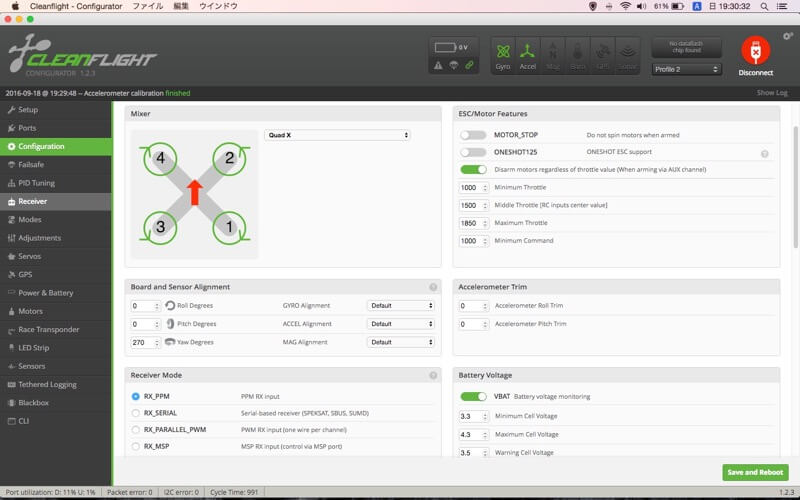Click the Wi-Fi icon in menu bar

tap(625, 6)
